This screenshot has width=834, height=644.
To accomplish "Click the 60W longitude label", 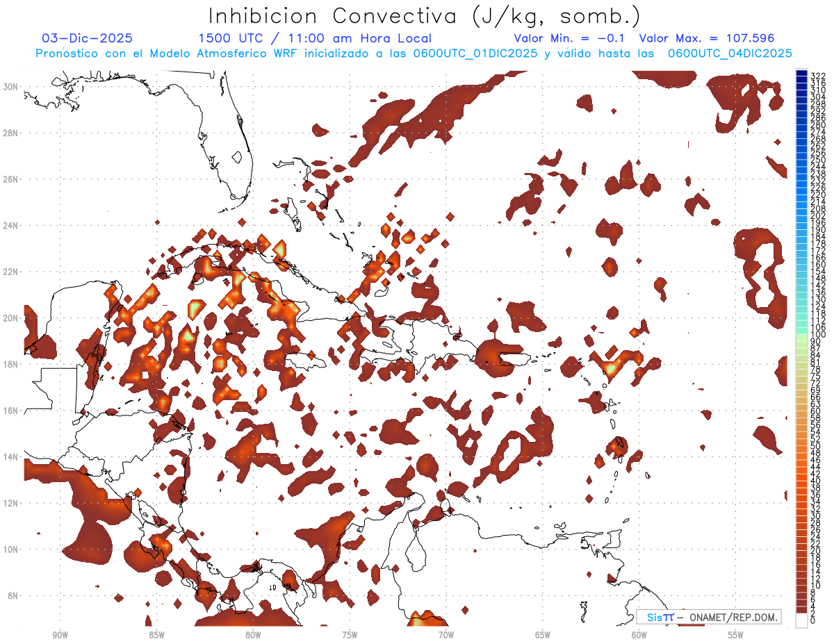I will (639, 635).
